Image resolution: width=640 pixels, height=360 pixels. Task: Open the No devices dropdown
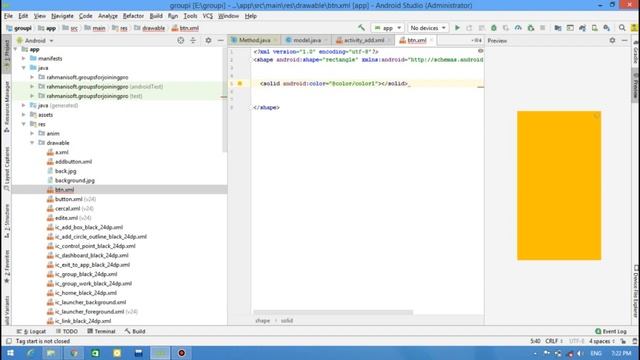point(427,28)
